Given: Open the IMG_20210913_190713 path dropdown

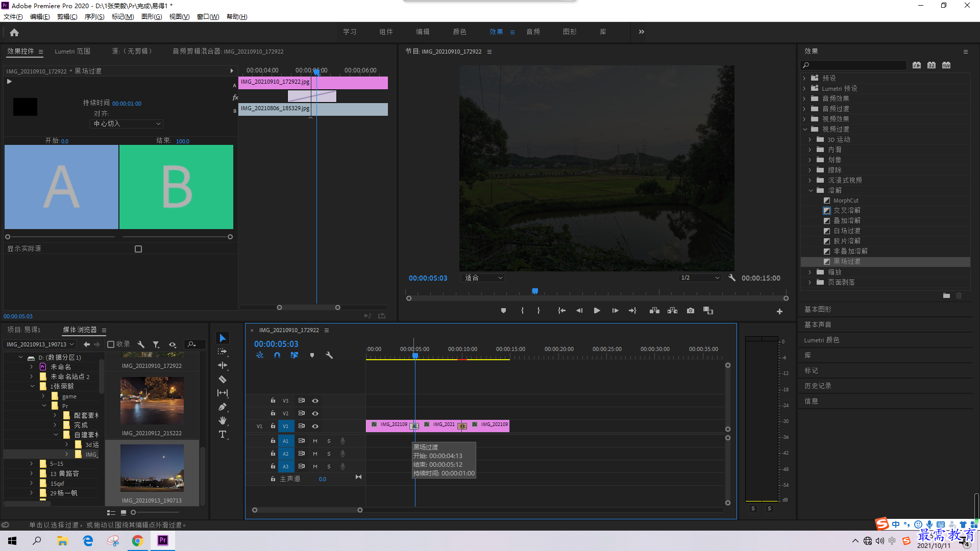Looking at the screenshot, I should click(40, 344).
